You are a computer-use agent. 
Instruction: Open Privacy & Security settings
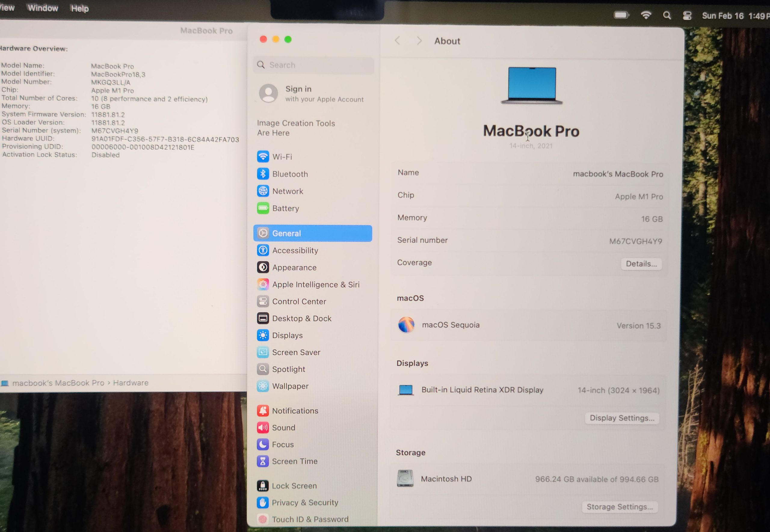coord(304,502)
